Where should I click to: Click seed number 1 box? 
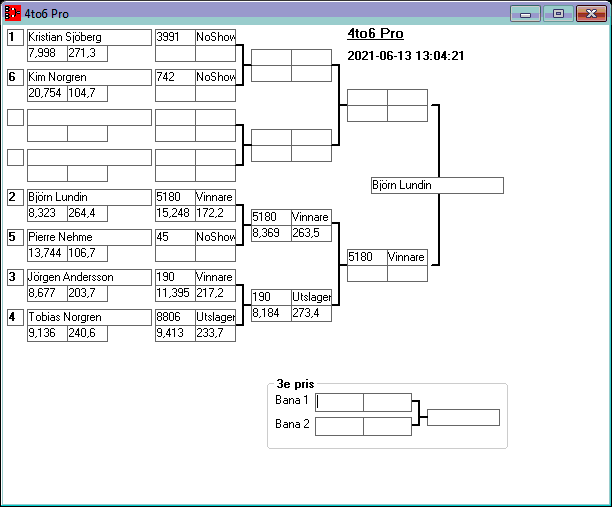15,37
